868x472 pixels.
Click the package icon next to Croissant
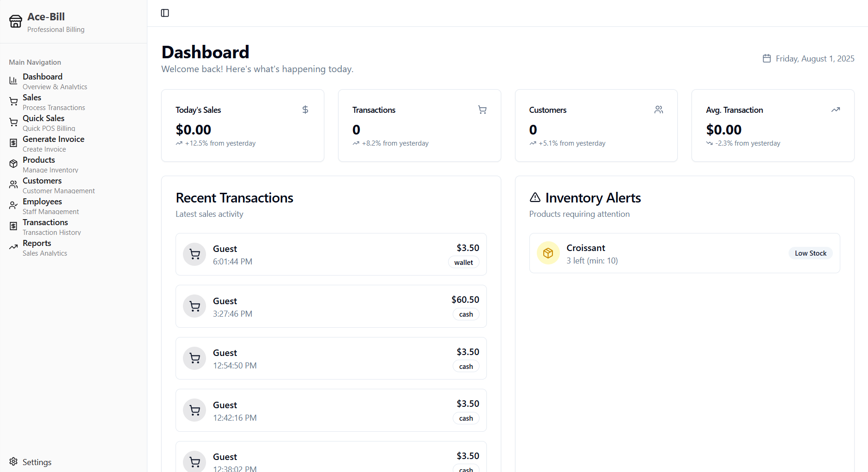[x=547, y=253]
